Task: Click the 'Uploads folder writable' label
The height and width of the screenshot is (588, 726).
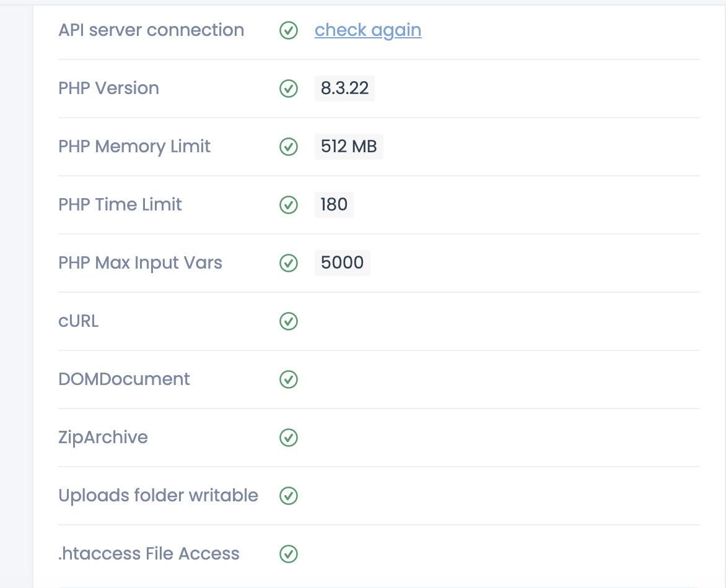Action: tap(158, 496)
